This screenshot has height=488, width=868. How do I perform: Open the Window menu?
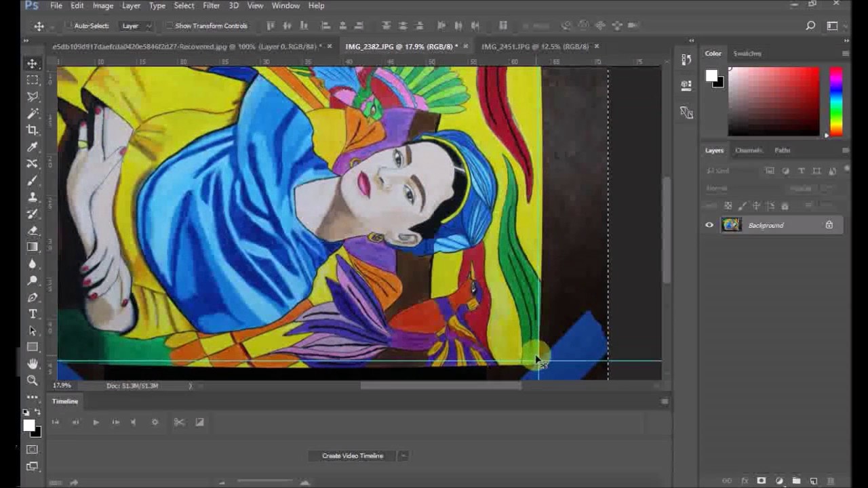285,5
